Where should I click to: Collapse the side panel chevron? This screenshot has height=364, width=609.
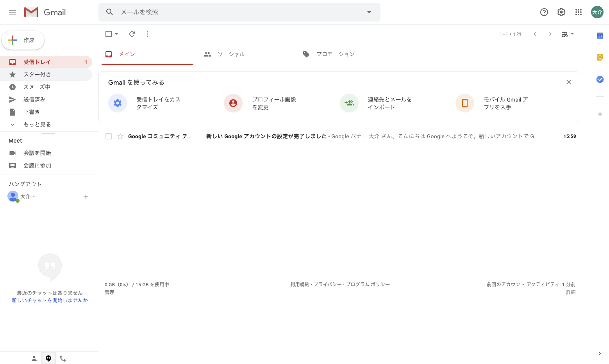pyautogui.click(x=600, y=353)
